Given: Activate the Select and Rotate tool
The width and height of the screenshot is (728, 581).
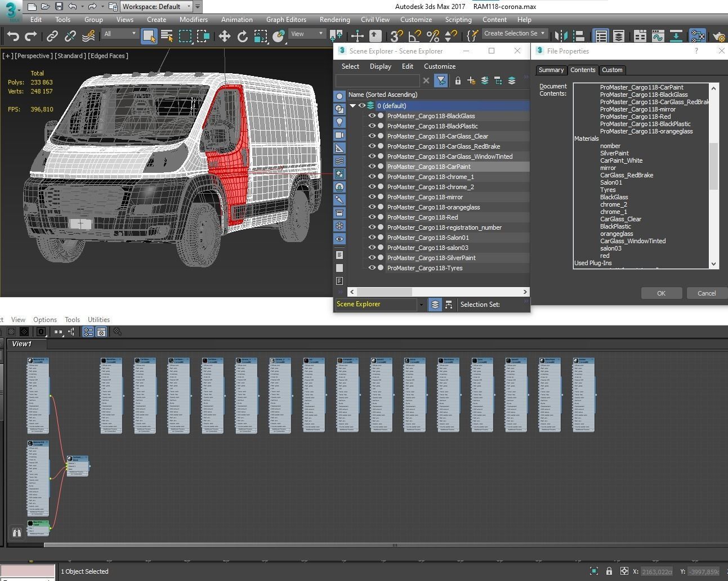Looking at the screenshot, I should [242, 36].
